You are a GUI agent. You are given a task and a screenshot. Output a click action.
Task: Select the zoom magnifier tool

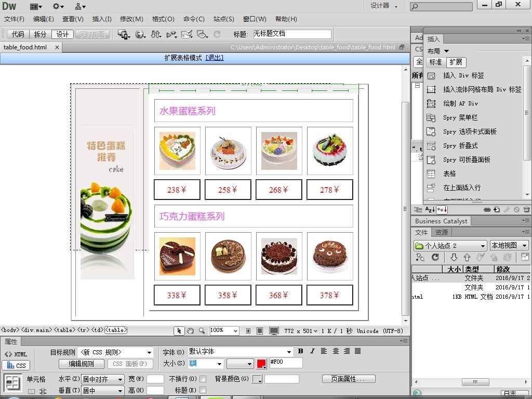(x=202, y=331)
